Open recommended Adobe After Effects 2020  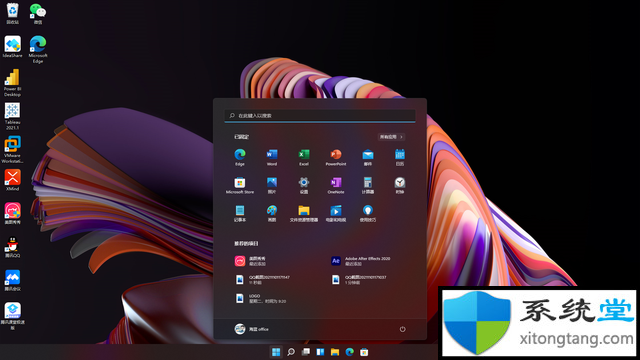(361, 261)
